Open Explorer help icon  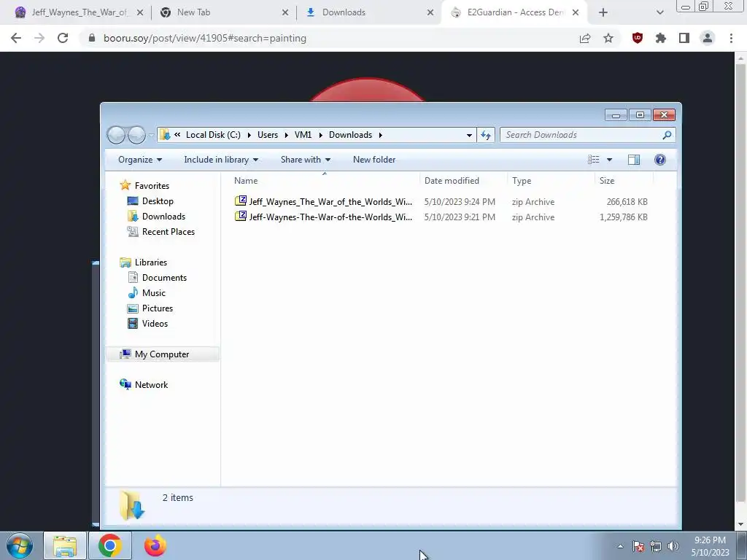coord(659,160)
